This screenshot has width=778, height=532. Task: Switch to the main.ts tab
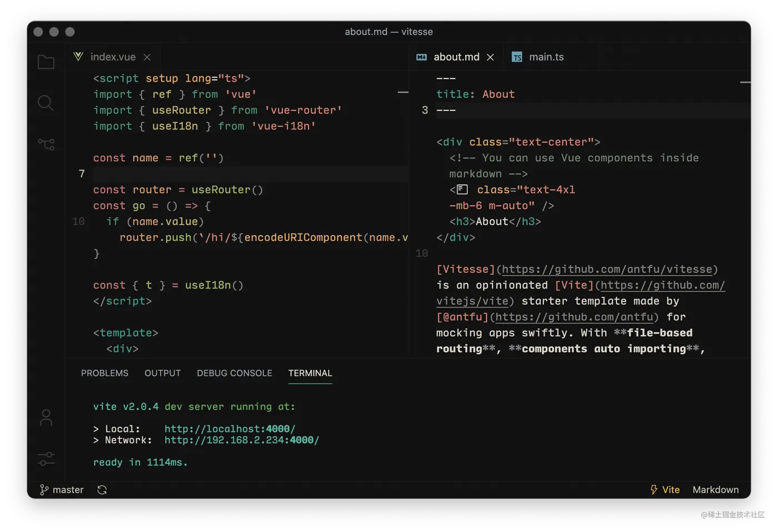coord(546,57)
